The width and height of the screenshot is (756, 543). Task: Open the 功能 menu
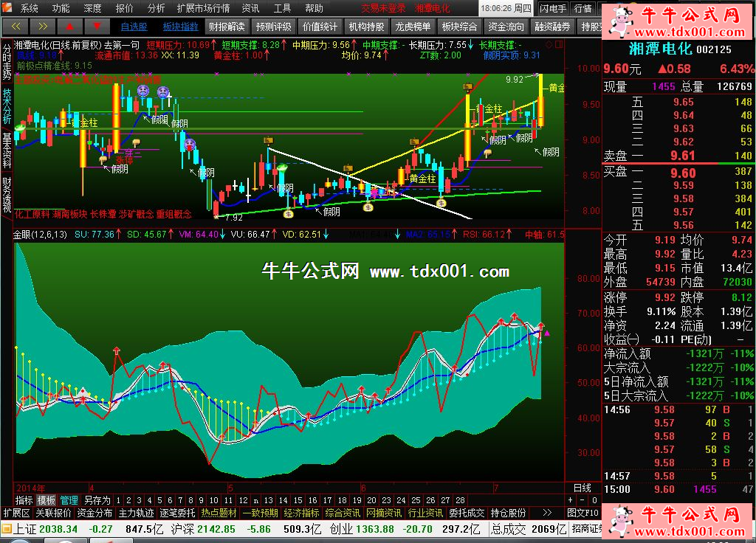tap(61, 8)
